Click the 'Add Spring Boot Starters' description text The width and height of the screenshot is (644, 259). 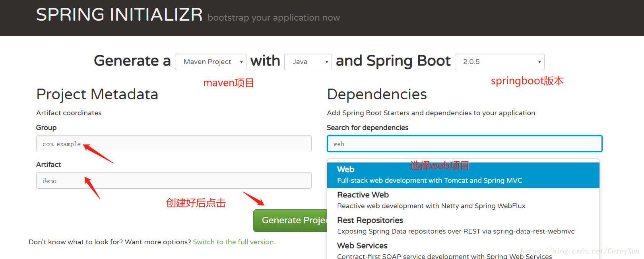431,113
